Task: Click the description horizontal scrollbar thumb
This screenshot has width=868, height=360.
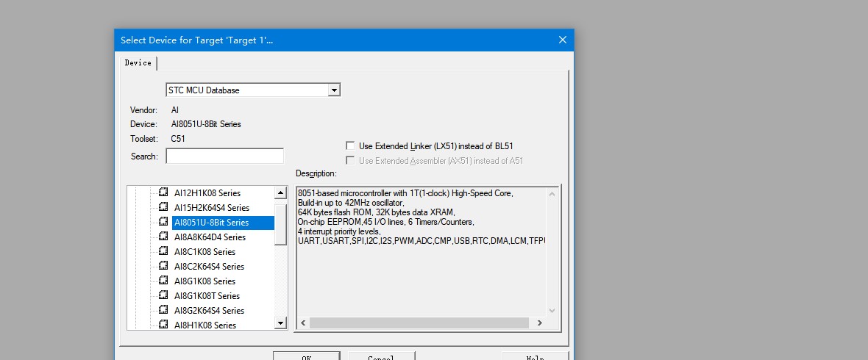Action: [419, 323]
